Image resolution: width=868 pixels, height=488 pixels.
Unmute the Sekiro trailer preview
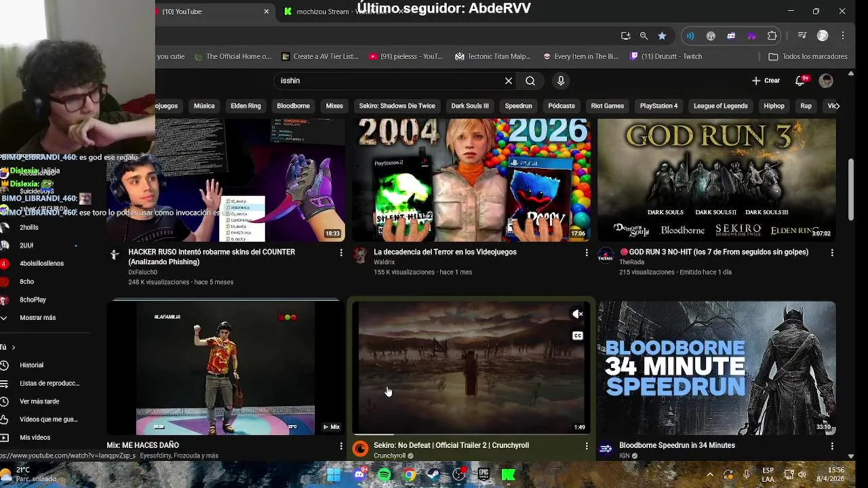(x=578, y=314)
